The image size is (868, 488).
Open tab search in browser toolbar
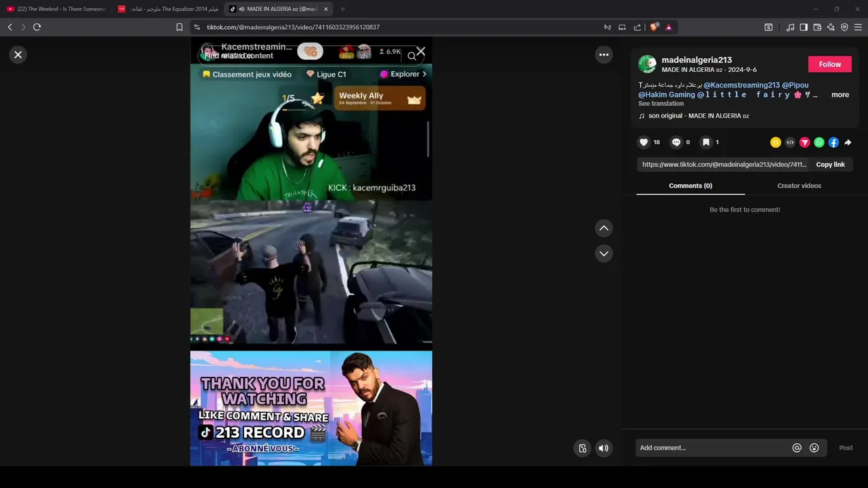point(768,27)
